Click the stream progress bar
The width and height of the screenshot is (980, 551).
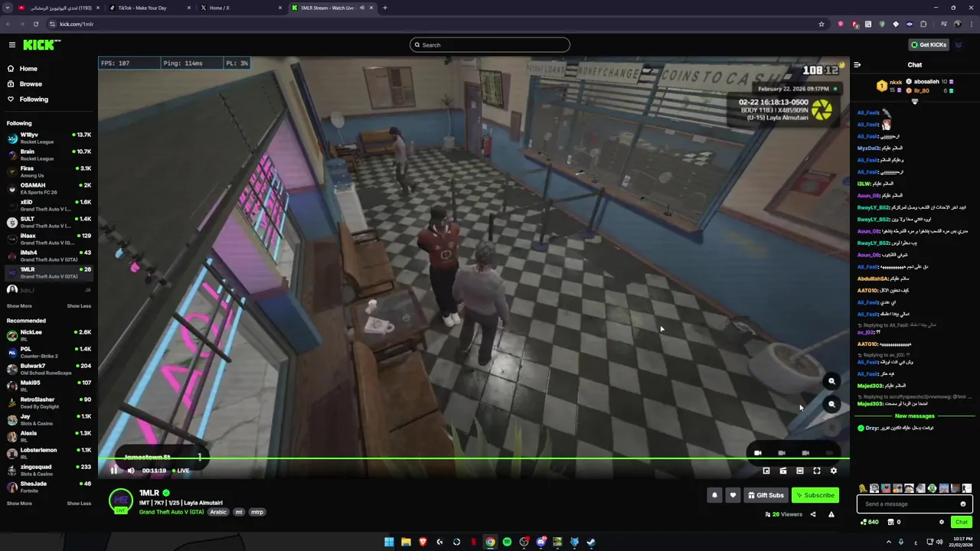point(473,458)
